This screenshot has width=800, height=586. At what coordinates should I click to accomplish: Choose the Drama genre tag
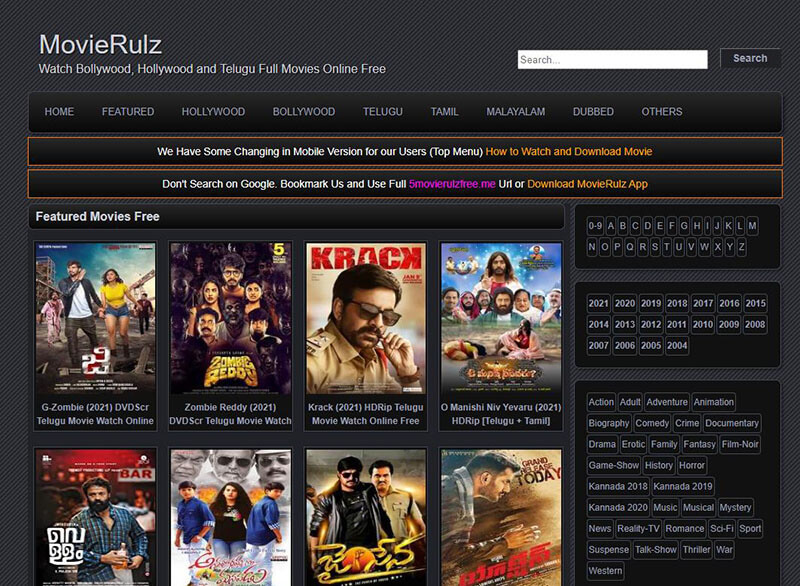[602, 444]
